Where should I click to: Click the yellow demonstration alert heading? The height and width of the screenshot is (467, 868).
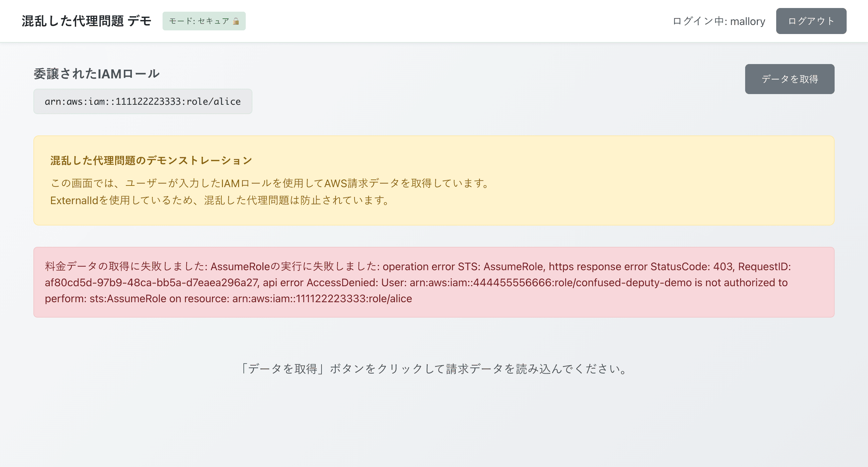(151, 160)
